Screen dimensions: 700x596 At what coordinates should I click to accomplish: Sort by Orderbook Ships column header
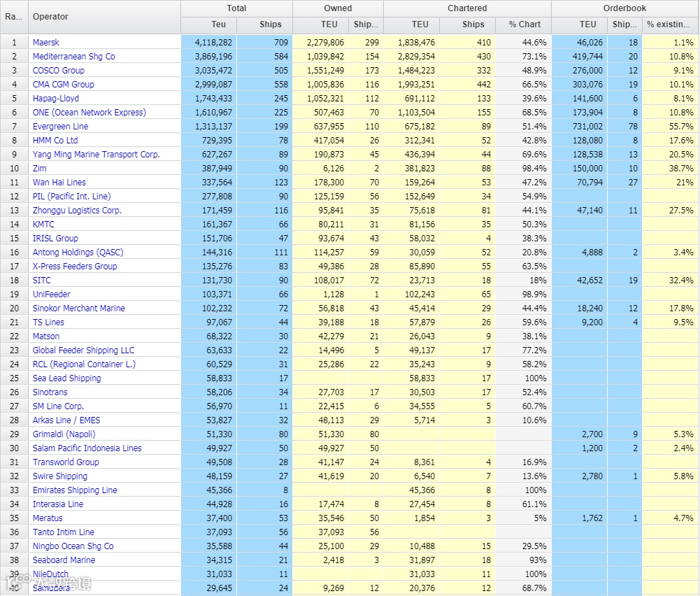[x=625, y=24]
